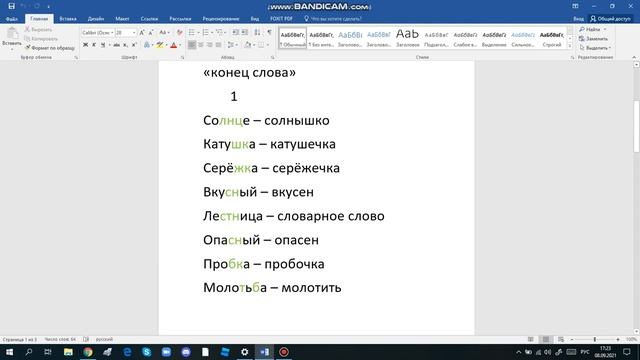
Task: Copy selection with Копировать
Action: pyautogui.click(x=41, y=39)
